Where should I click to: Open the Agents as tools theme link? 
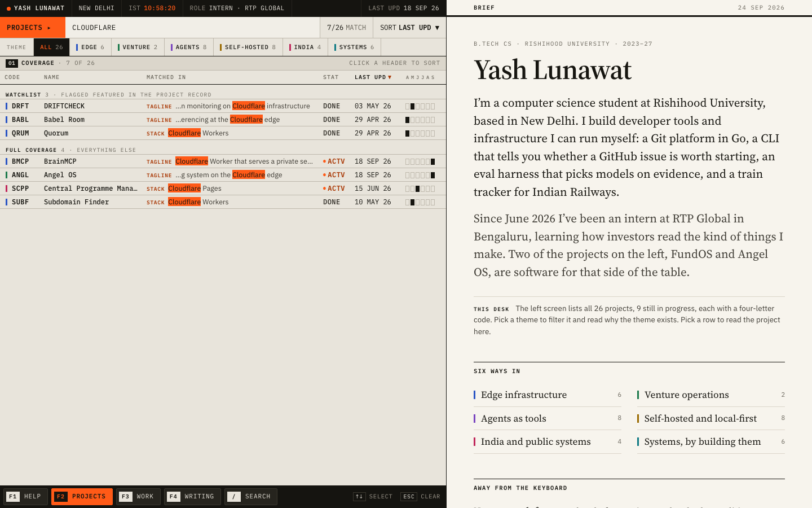548,418
